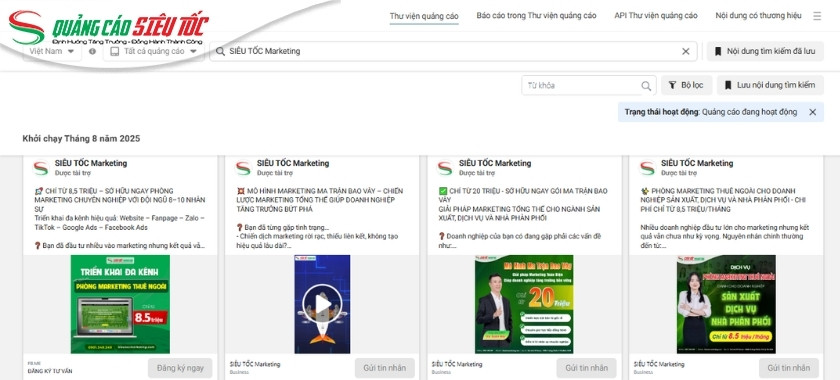Go to API Thư viện quảng cáo
The image size is (840, 380).
point(656,16)
